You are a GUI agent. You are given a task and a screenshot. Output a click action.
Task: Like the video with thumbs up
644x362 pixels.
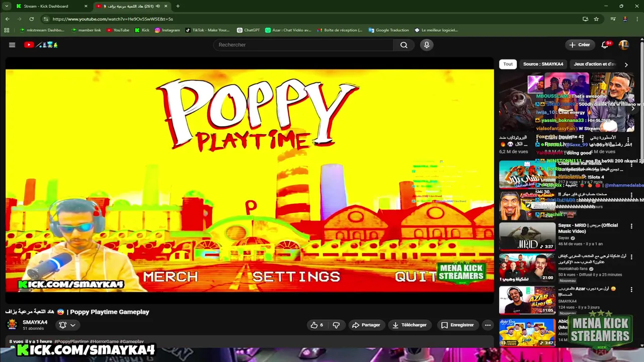(317, 325)
